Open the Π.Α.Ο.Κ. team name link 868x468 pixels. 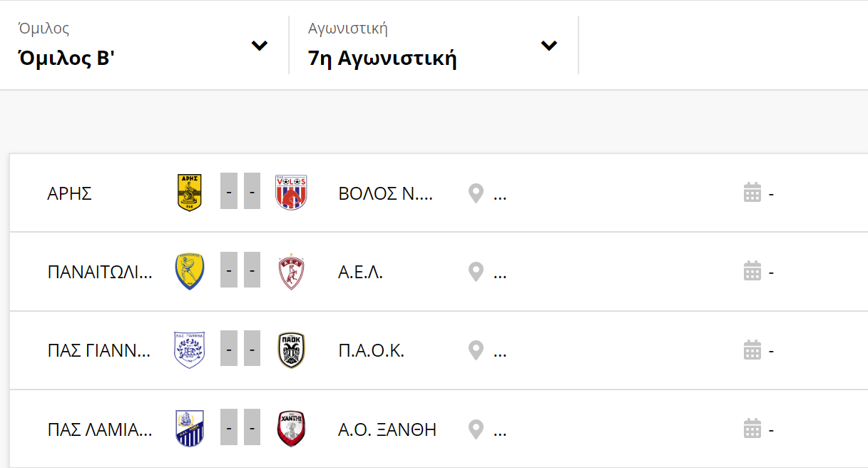[x=371, y=351]
